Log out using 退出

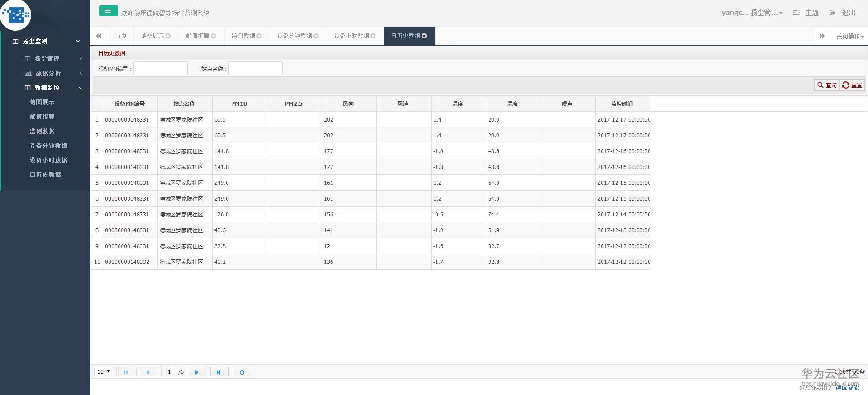[x=843, y=13]
